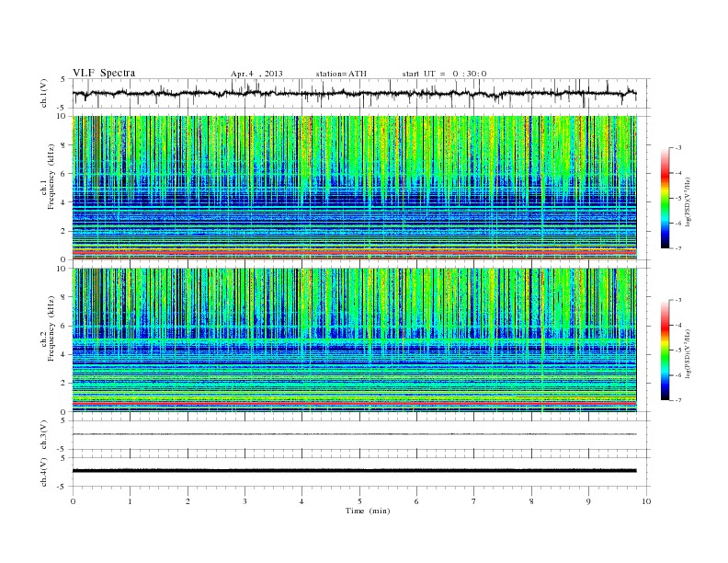Click the "-7" tick on ch.1 colorbar

678,248
